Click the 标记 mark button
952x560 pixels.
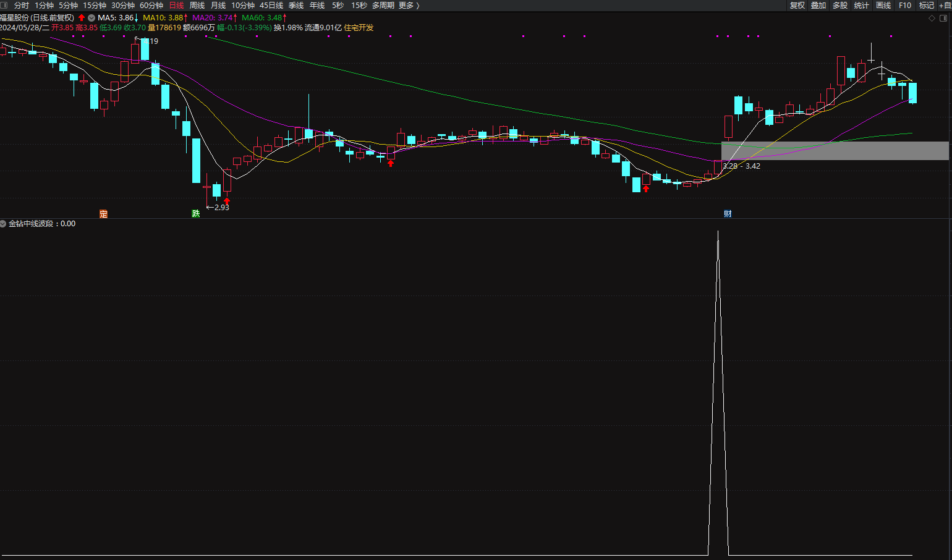pyautogui.click(x=926, y=6)
